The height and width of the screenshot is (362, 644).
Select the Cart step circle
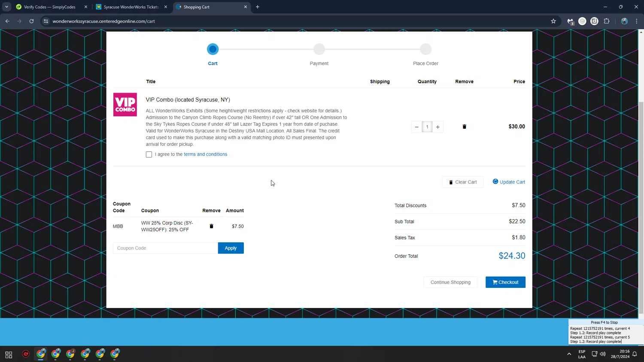[213, 49]
